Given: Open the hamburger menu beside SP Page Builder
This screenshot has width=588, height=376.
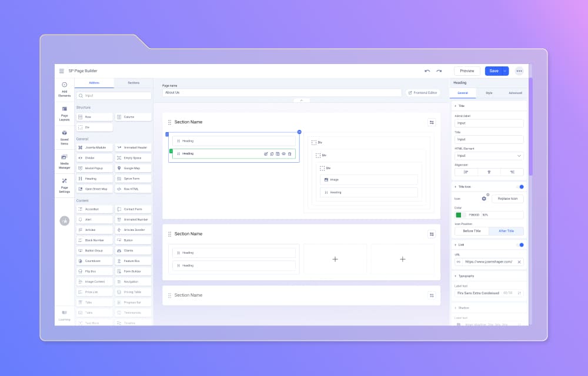Looking at the screenshot, I should [x=62, y=70].
